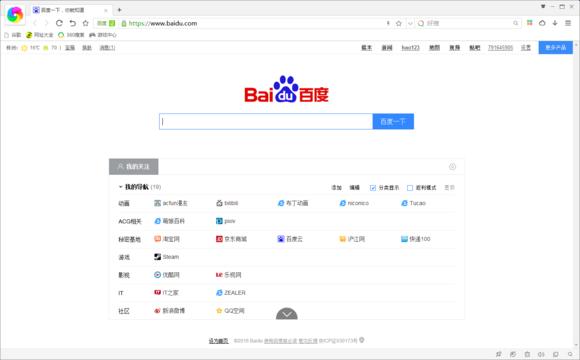Click the cloud icon in the toolbar
This screenshot has height=360, width=580.
(x=542, y=23)
